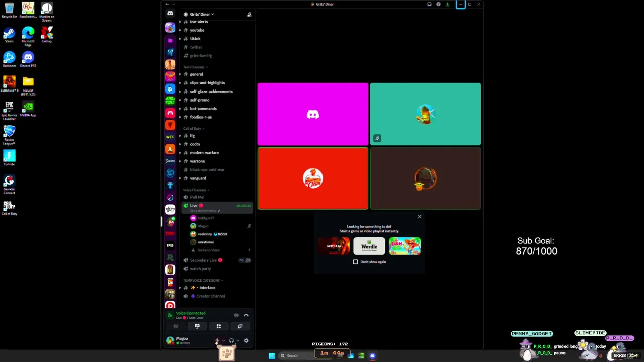The image size is (644, 362).
Task: Open the invite people icon beside Grits' Diner
Action: coord(249,14)
